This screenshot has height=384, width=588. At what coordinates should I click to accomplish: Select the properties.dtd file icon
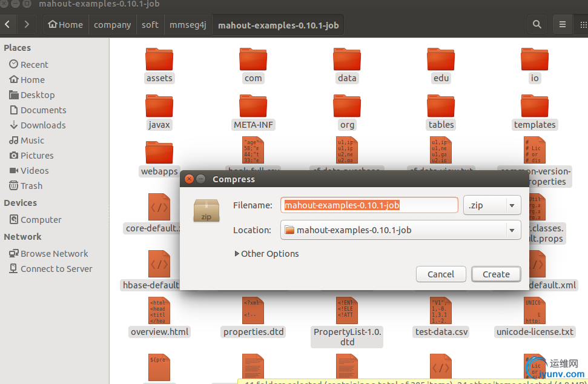click(x=253, y=311)
